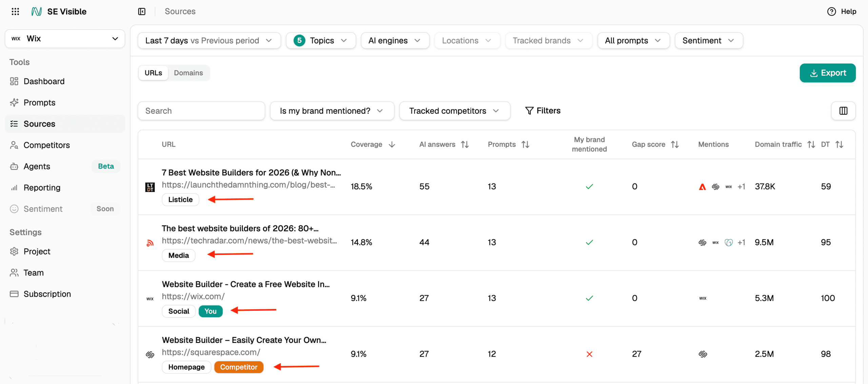The width and height of the screenshot is (868, 384).
Task: Open the apps grid menu icon
Action: tap(15, 12)
